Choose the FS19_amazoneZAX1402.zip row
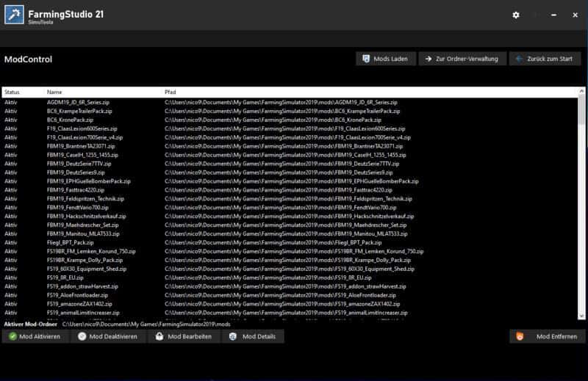Viewport: 588px width, 381px height. pos(79,304)
